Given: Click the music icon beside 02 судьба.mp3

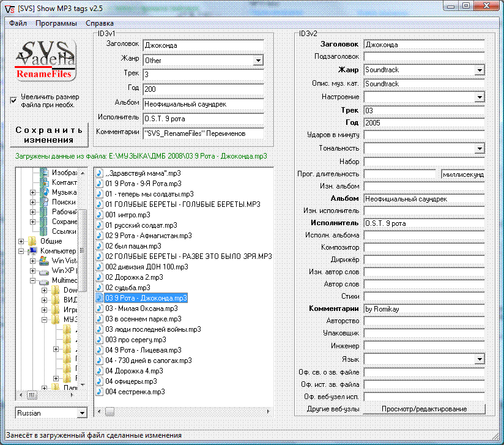Looking at the screenshot, I should (x=100, y=288).
